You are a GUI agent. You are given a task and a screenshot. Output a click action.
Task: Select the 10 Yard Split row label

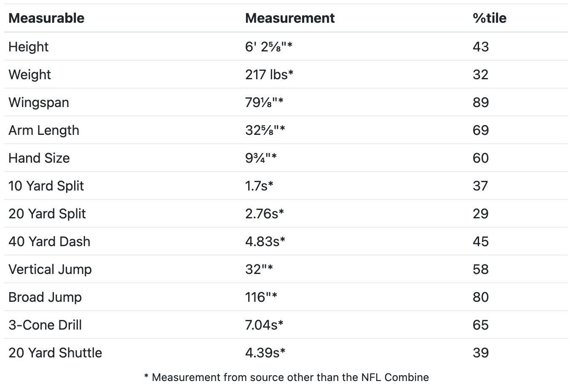(x=46, y=186)
